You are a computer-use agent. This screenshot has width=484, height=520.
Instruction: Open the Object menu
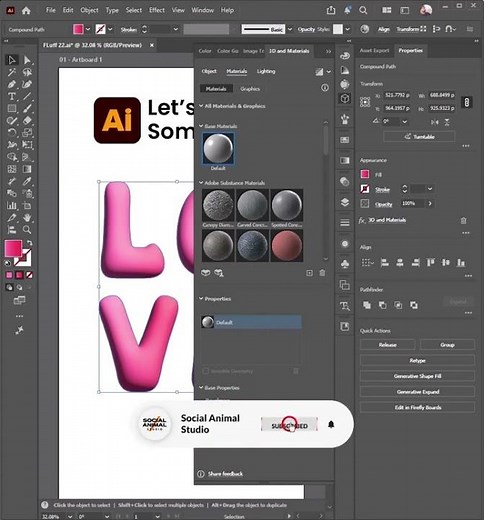(x=89, y=10)
